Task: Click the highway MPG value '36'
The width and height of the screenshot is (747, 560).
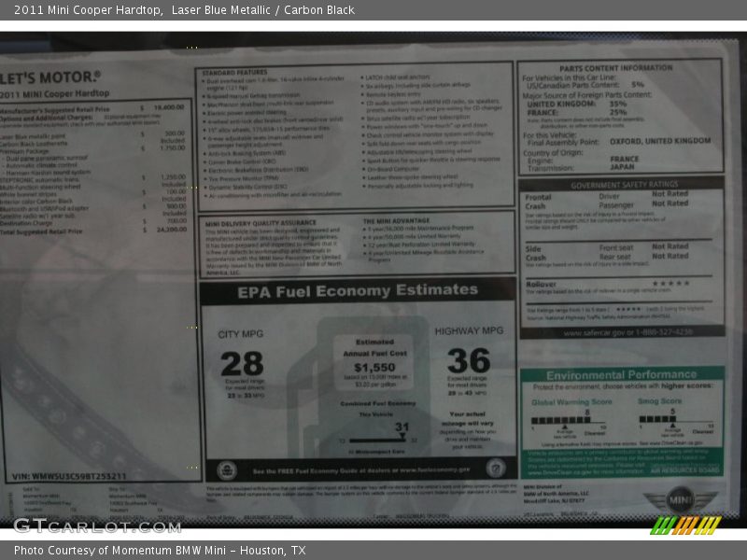Action: coord(469,360)
